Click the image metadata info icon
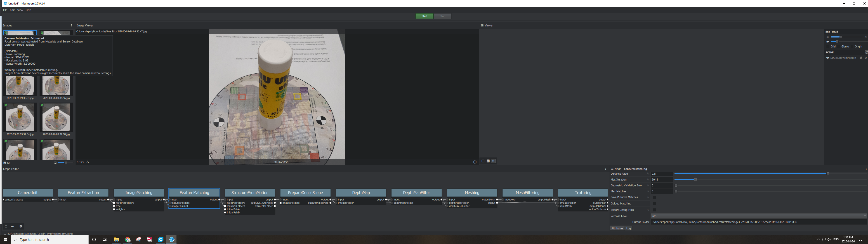The width and height of the screenshot is (868, 244). (x=475, y=162)
